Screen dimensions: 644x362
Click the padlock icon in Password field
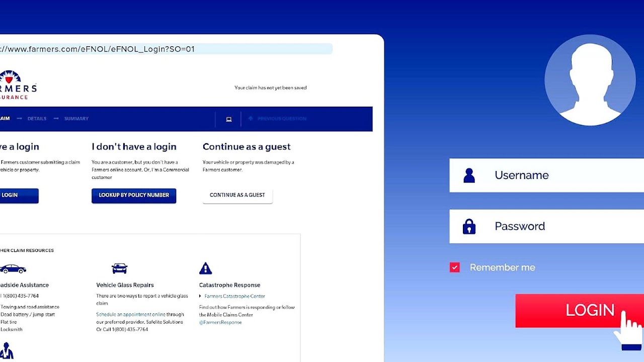click(x=469, y=226)
